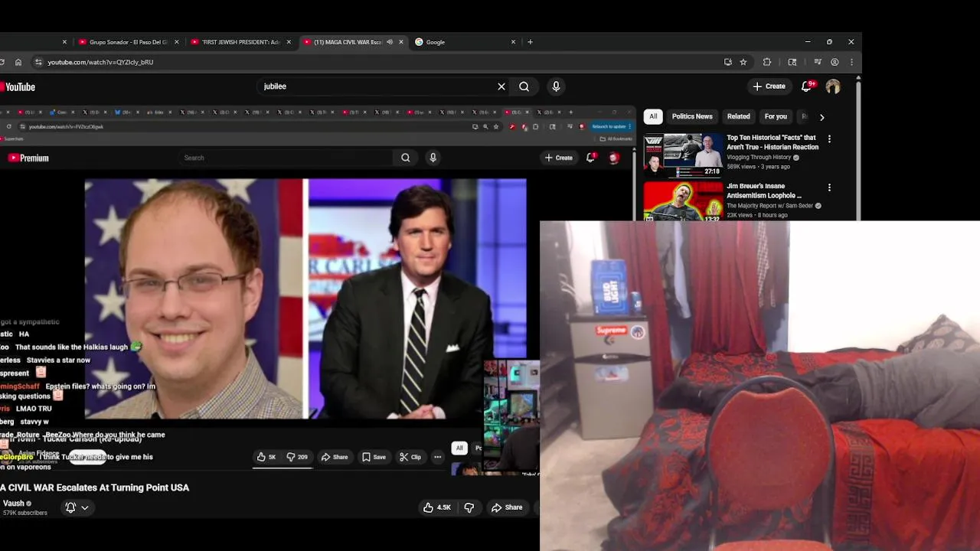Viewport: 980px width, 551px height.
Task: Open options menu for 'Top Ten Historical Facts' video
Action: [x=829, y=139]
